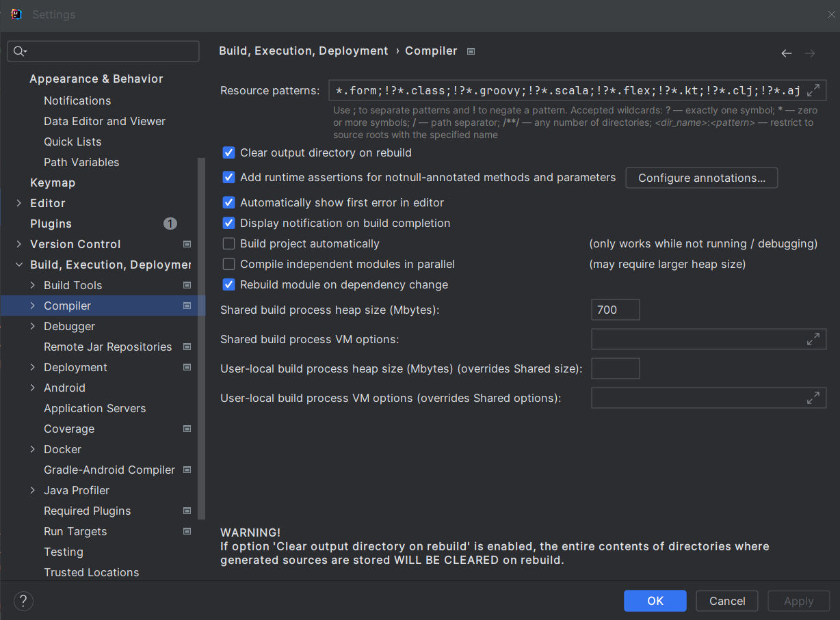The height and width of the screenshot is (620, 840).
Task: Click the search magnifier icon
Action: [19, 51]
